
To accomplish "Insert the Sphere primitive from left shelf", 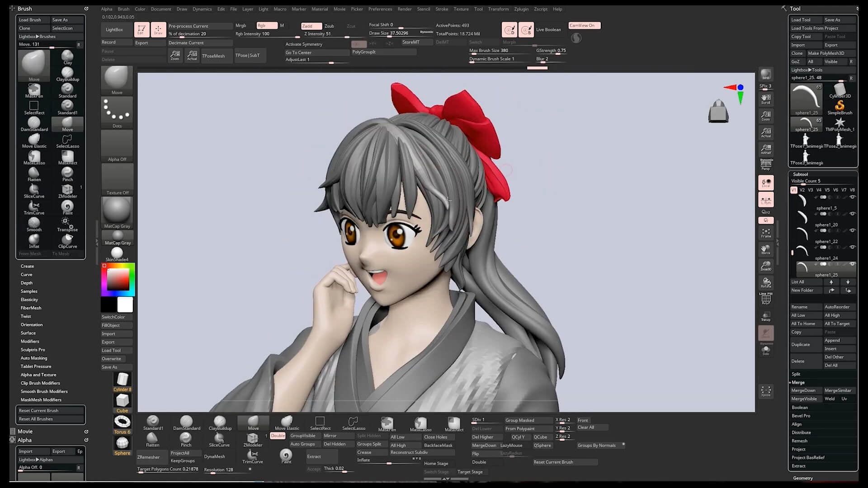I will coord(122,446).
